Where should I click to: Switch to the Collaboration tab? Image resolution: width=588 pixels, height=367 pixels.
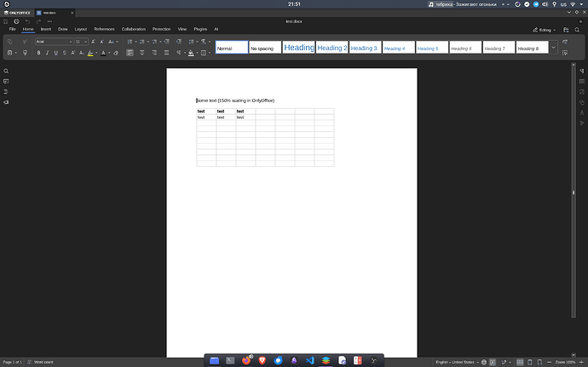click(x=134, y=29)
